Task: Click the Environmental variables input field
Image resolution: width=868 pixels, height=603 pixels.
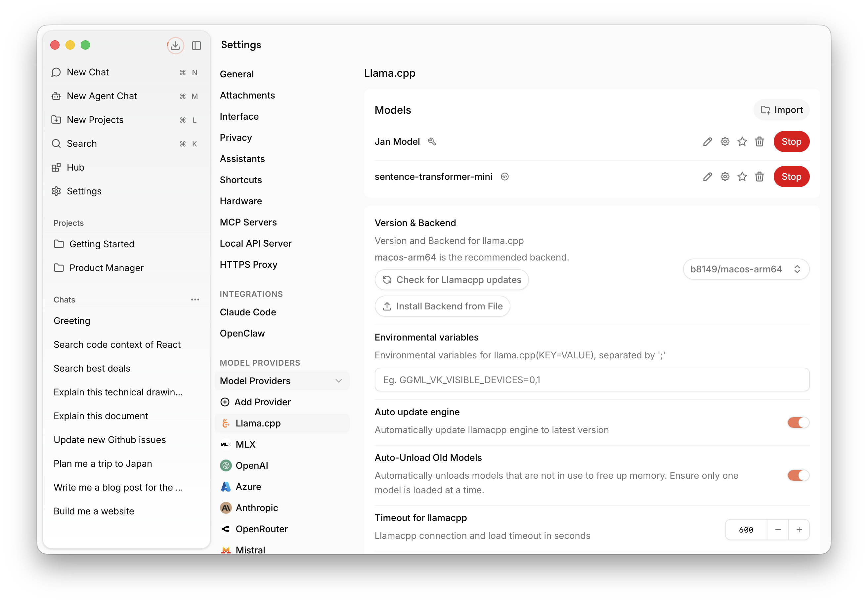Action: [592, 380]
